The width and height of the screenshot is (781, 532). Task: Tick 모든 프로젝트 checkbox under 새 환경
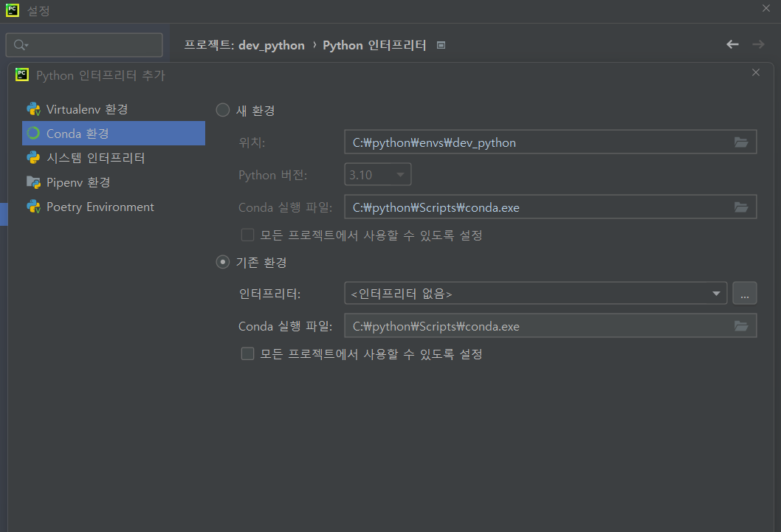click(x=247, y=235)
